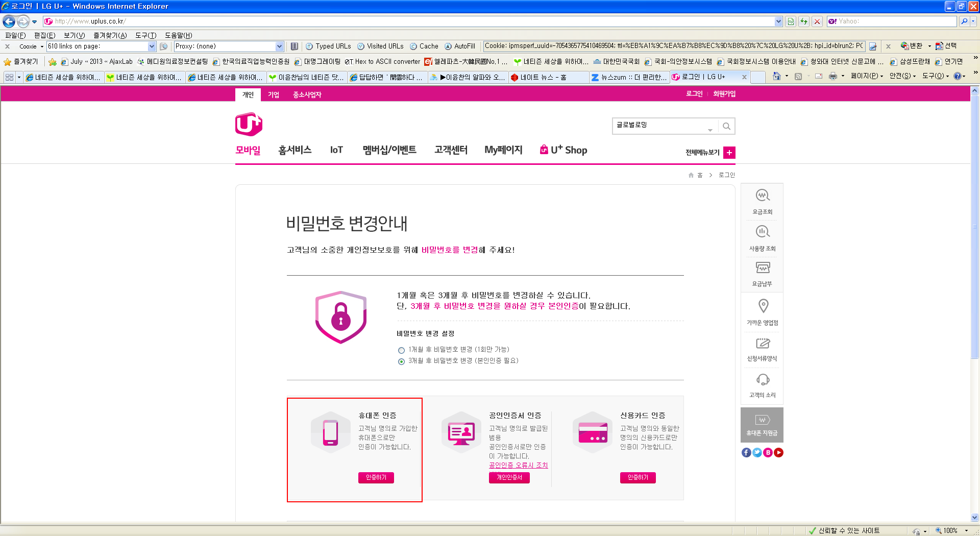Image resolution: width=980 pixels, height=536 pixels.
Task: Expand the site search suggestions arrow
Action: (710, 130)
